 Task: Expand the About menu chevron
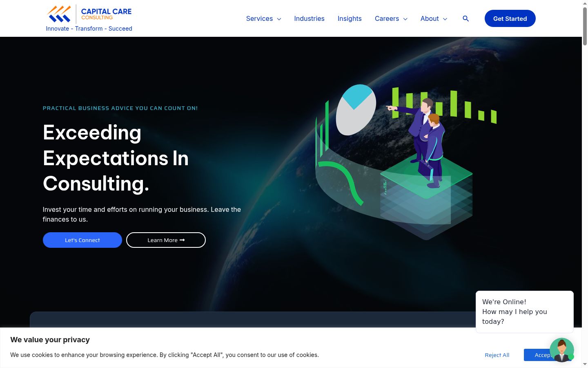point(445,19)
